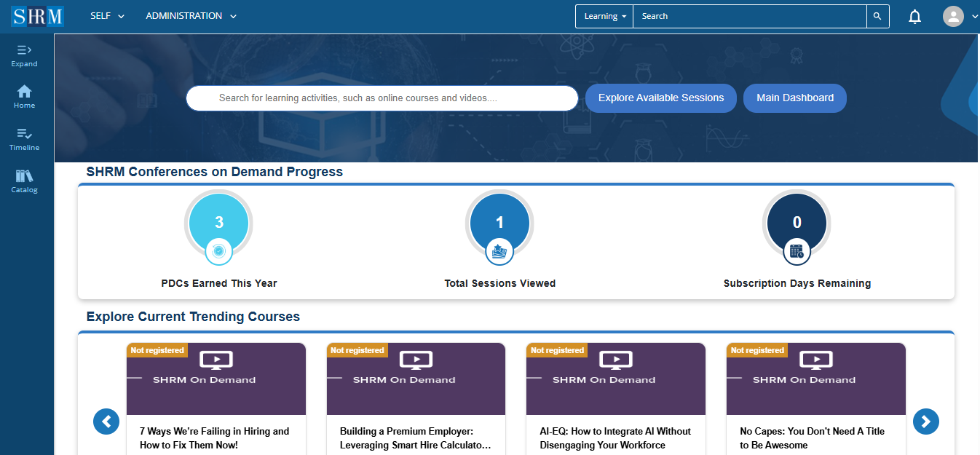Screen dimensions: 980x455
Task: Click the Total Sessions Viewed badge icon
Action: point(499,251)
